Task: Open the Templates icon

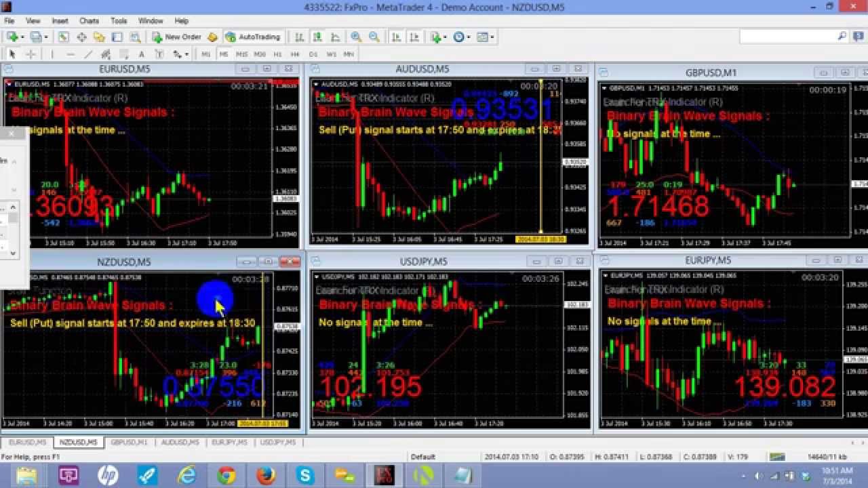Action: pyautogui.click(x=481, y=37)
